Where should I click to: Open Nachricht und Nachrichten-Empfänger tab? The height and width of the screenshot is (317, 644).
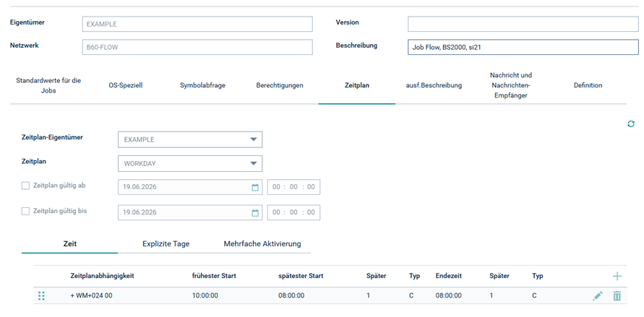(x=511, y=85)
